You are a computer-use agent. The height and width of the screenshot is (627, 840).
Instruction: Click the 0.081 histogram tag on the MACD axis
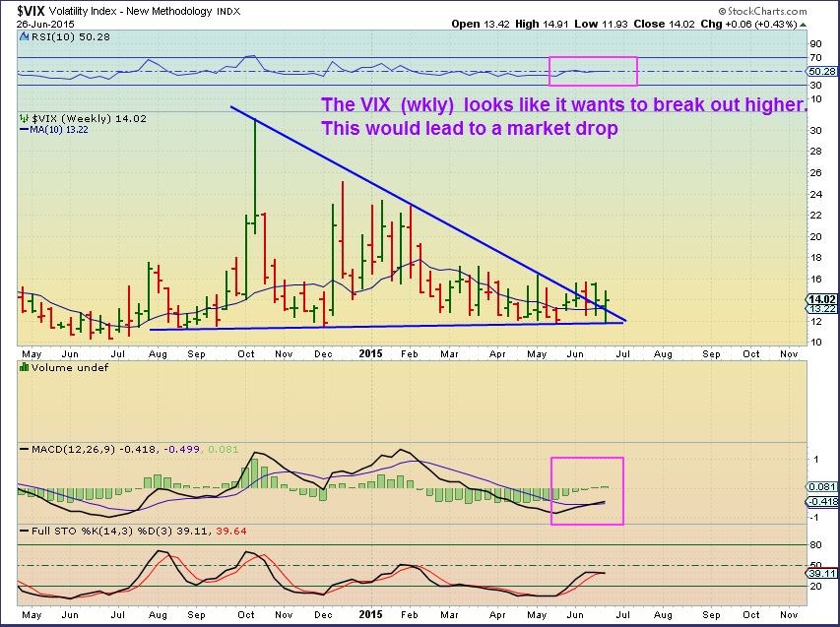(x=822, y=486)
